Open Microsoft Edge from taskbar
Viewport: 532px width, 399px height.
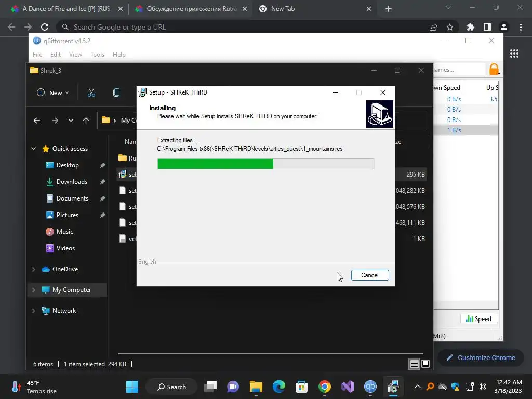(x=279, y=387)
